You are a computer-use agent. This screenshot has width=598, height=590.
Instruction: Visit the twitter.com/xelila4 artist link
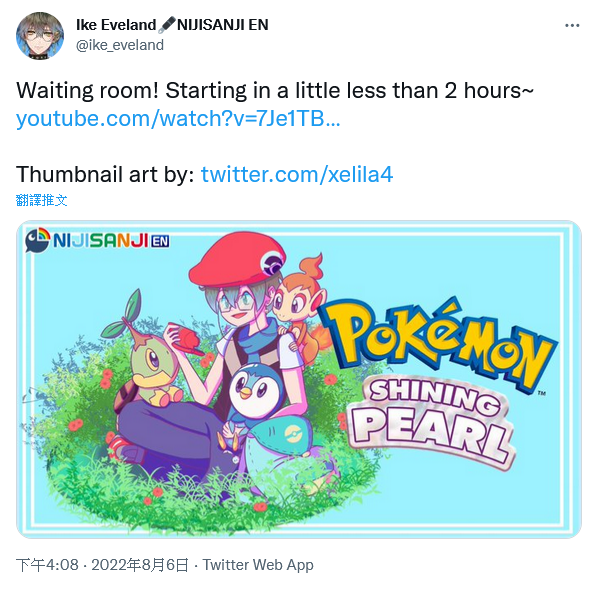click(x=297, y=175)
